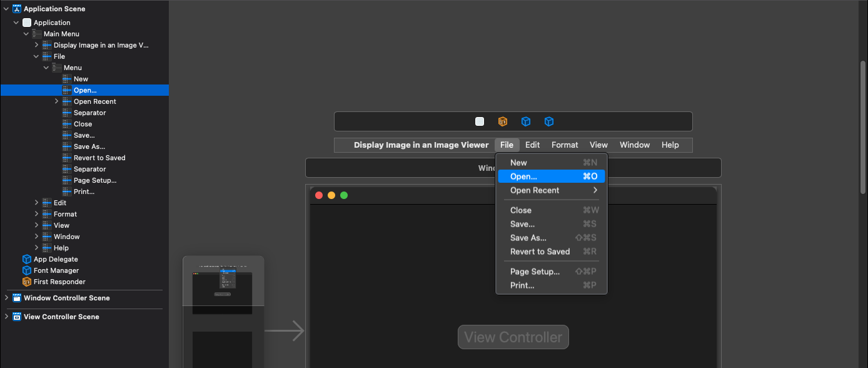Expand the Format item chevron in the outline
This screenshot has width=868, height=368.
36,214
